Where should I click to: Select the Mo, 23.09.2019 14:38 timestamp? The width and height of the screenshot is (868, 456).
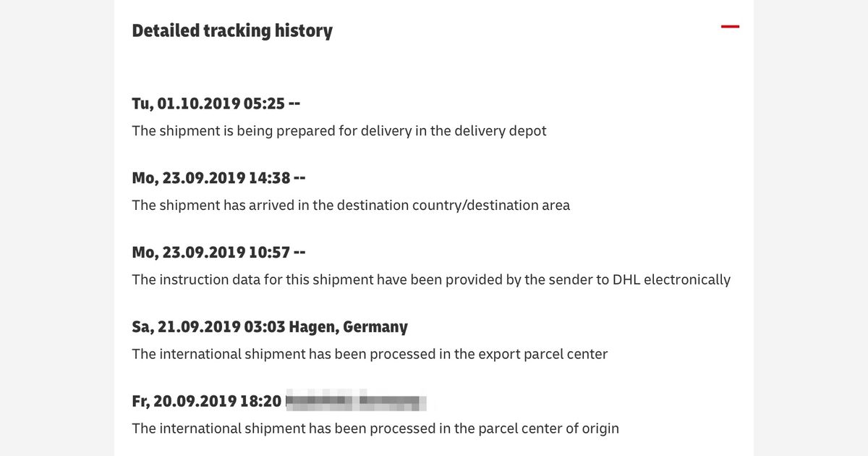[x=210, y=178]
